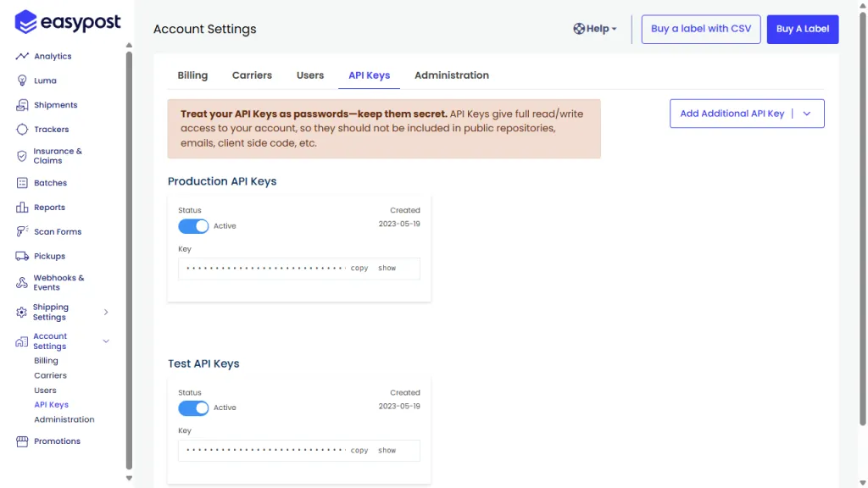Image resolution: width=868 pixels, height=488 pixels.
Task: Open the Analytics section in the sidebar
Action: click(x=52, y=56)
